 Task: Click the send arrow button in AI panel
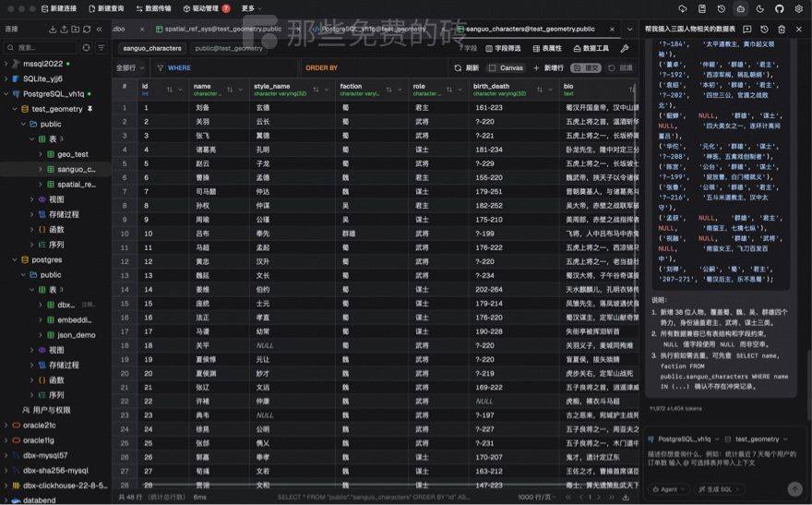794,488
